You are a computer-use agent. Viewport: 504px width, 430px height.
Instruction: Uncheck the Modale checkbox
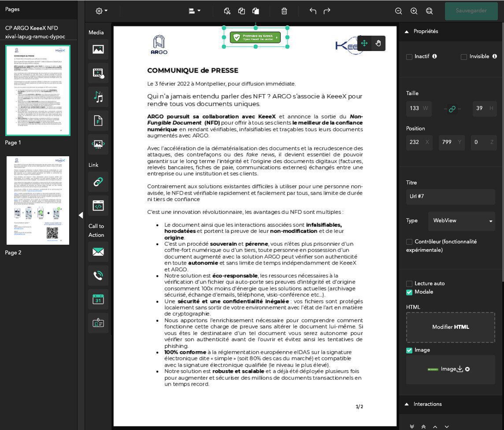[409, 292]
